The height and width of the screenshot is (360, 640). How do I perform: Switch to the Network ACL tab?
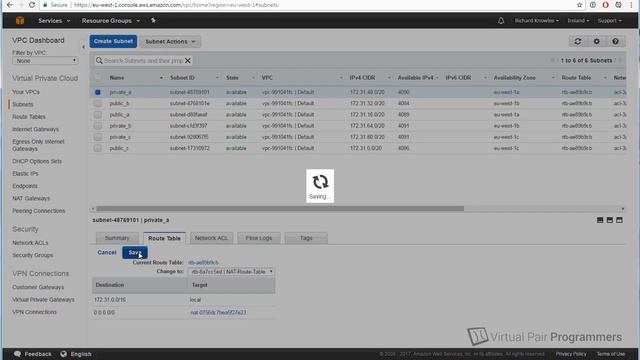(211, 238)
